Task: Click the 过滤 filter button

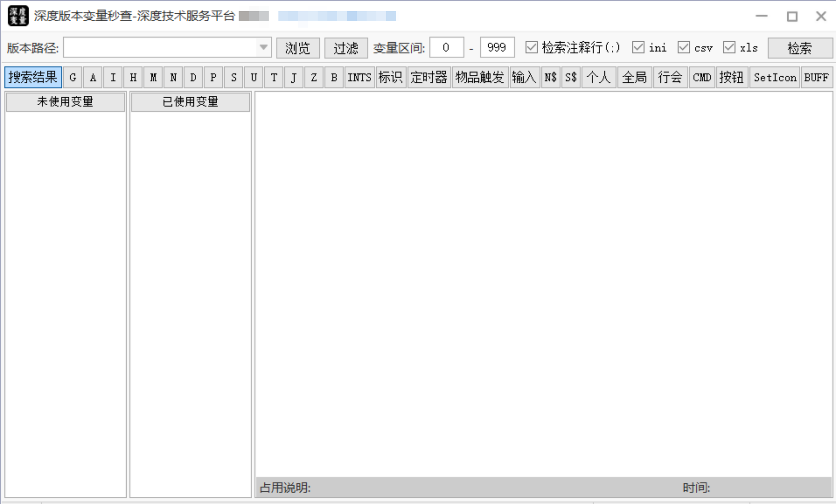Action: pyautogui.click(x=346, y=48)
